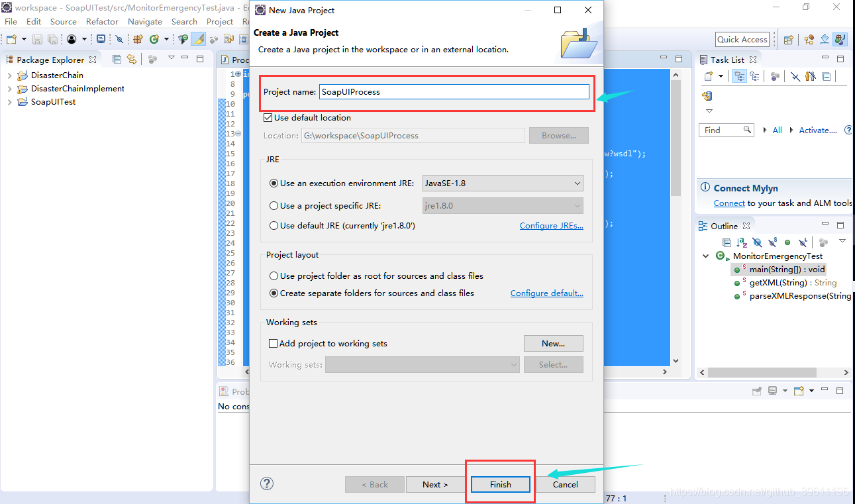Click Collapse All icon in Task List
The height and width of the screenshot is (504, 855).
point(826,76)
